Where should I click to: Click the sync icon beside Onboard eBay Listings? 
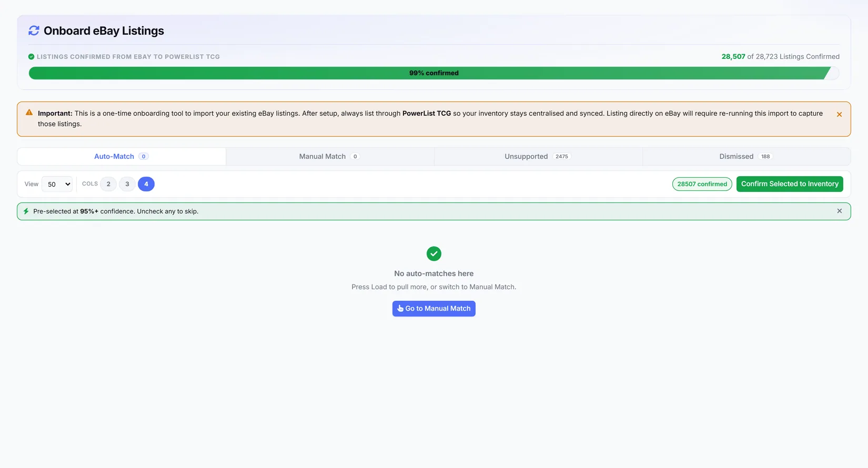pos(34,30)
